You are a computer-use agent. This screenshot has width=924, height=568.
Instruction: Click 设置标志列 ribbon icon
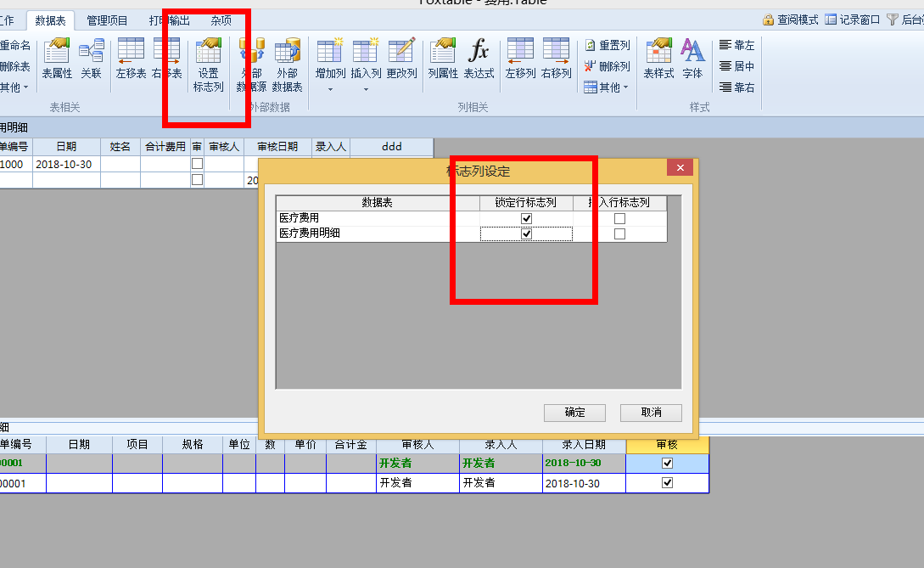208,65
